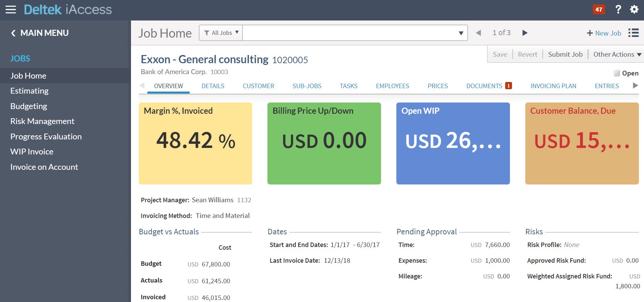Image resolution: width=644 pixels, height=302 pixels.
Task: Click the Last Invoice Date 12/13/18
Action: (x=337, y=260)
